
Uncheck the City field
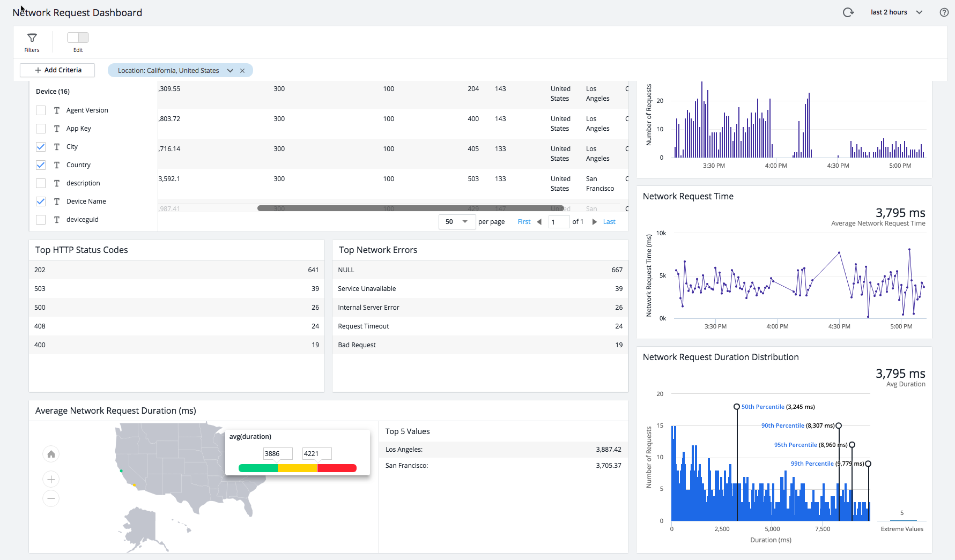(x=41, y=147)
